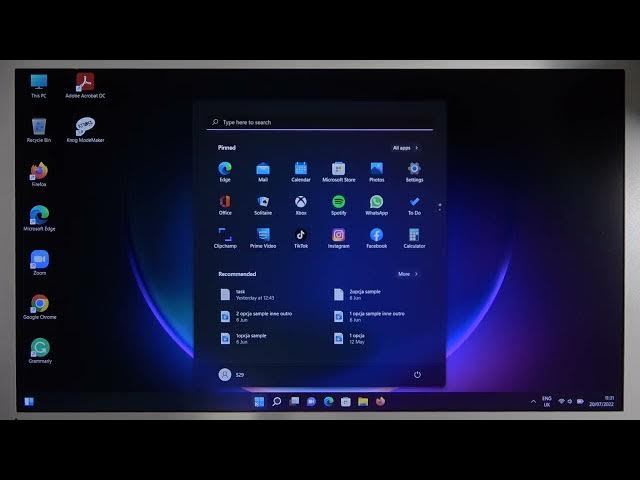Image resolution: width=640 pixels, height=480 pixels.
Task: Click the ENG UK language indicator
Action: pos(547,402)
